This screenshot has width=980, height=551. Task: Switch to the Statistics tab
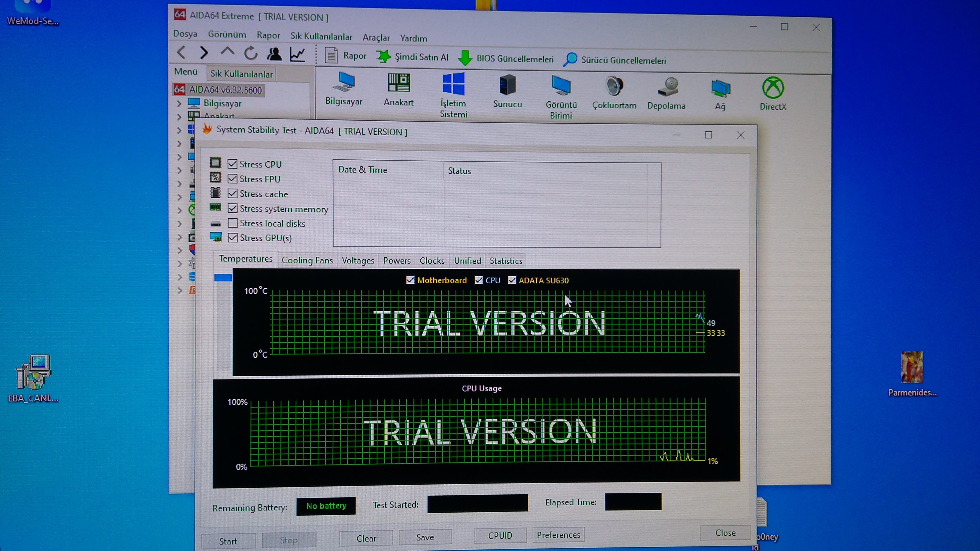tap(506, 261)
